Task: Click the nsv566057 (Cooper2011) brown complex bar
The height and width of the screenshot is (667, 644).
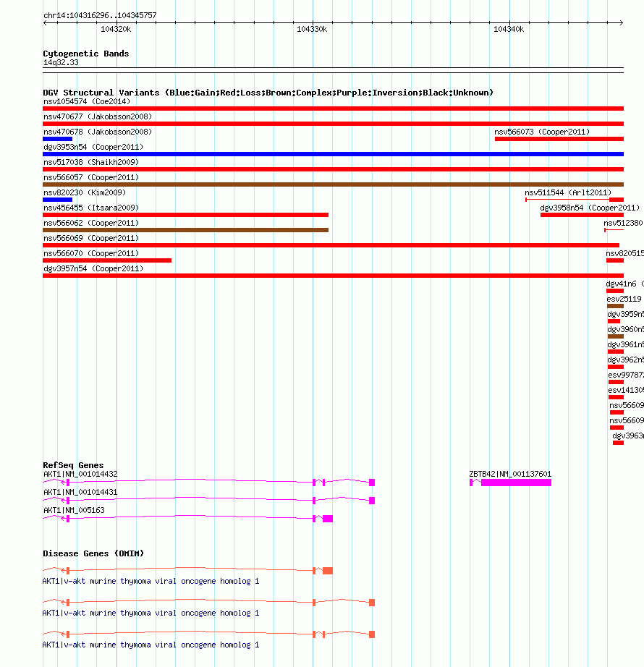Action: 333,184
